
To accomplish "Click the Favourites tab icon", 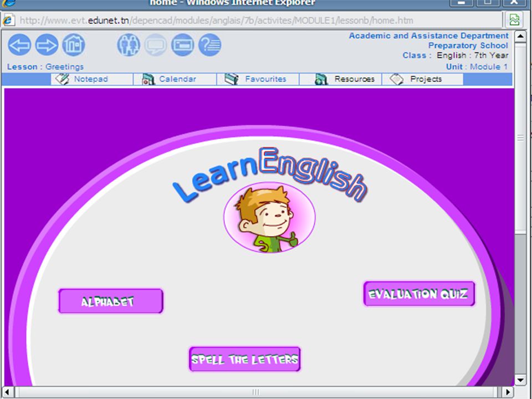I will coord(232,79).
